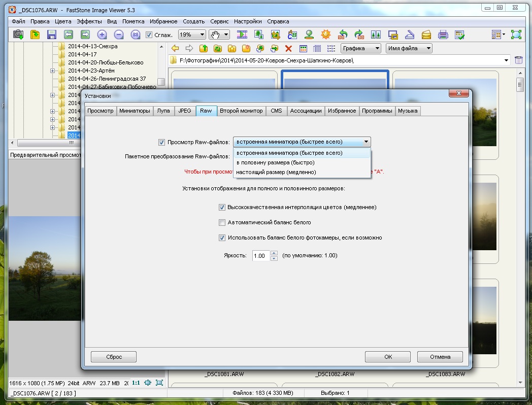532x405 pixels.
Task: Click the Up One Folder icon
Action: (204, 49)
